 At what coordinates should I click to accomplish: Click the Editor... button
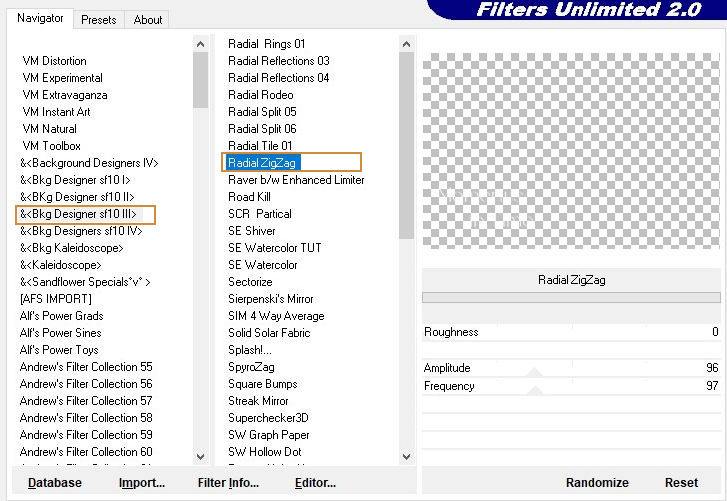(x=315, y=483)
